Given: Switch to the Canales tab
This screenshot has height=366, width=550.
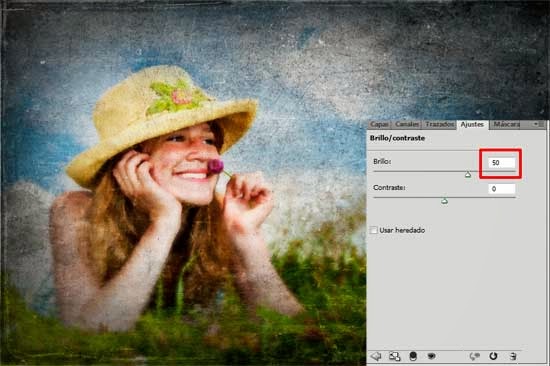Looking at the screenshot, I should 407,124.
